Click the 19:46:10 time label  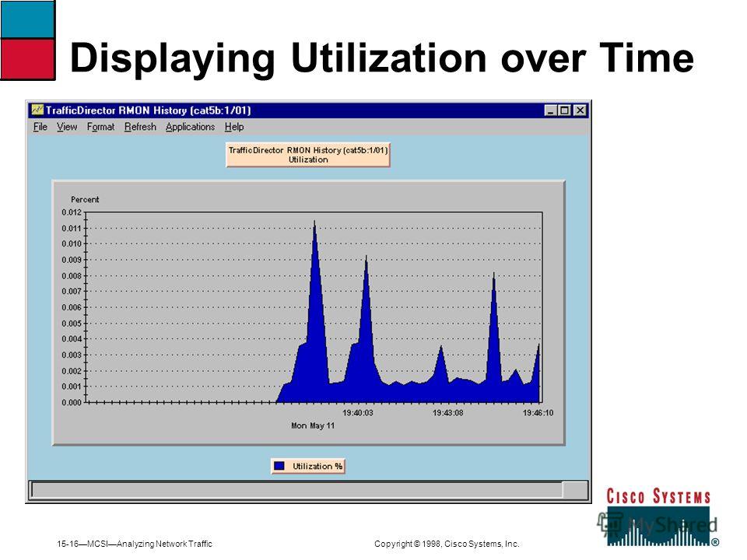click(x=538, y=413)
